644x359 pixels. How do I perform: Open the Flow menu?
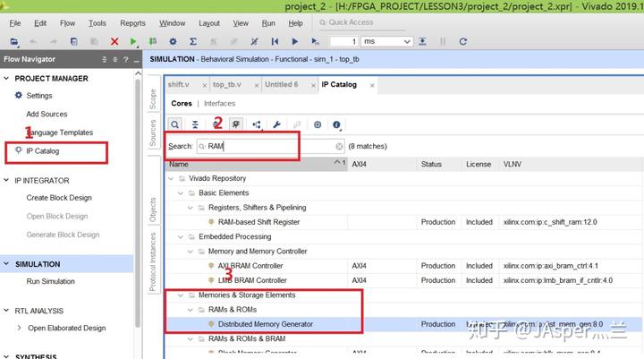pyautogui.click(x=67, y=23)
